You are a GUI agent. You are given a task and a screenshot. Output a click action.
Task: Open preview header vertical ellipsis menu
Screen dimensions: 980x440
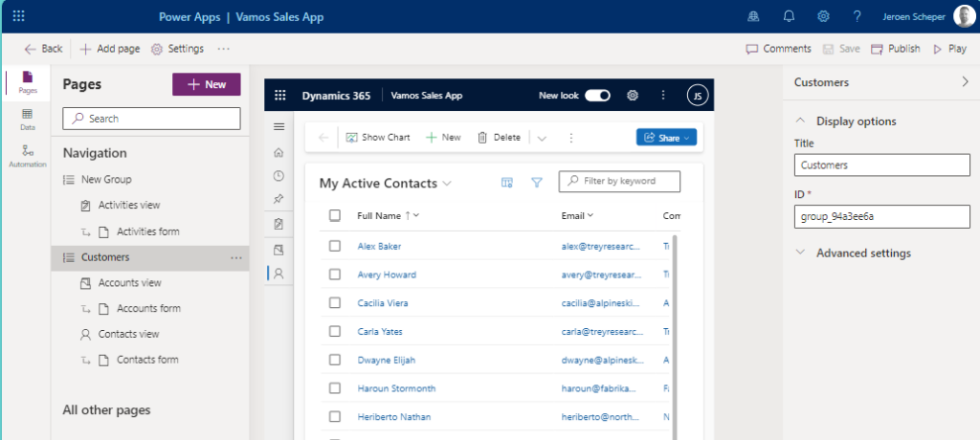(x=663, y=96)
